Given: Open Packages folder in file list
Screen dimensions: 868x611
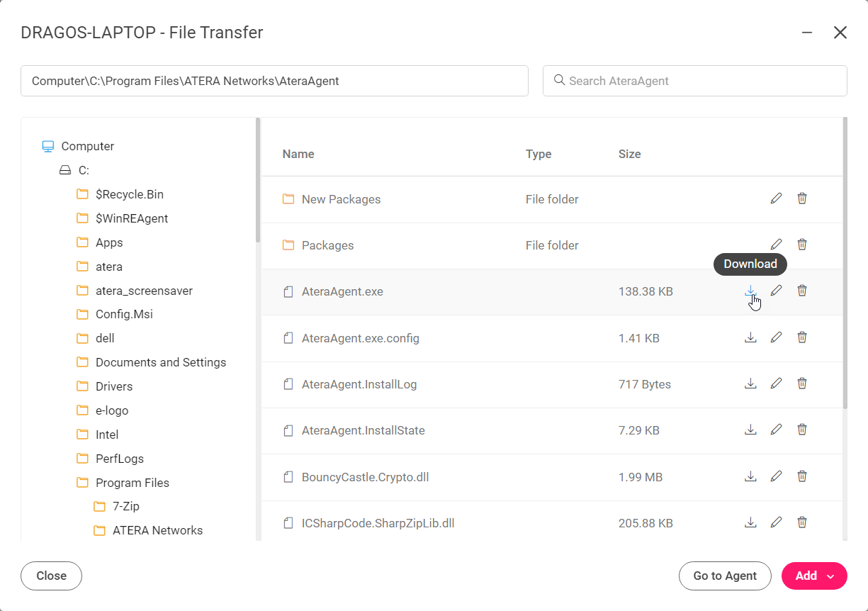Looking at the screenshot, I should [327, 245].
